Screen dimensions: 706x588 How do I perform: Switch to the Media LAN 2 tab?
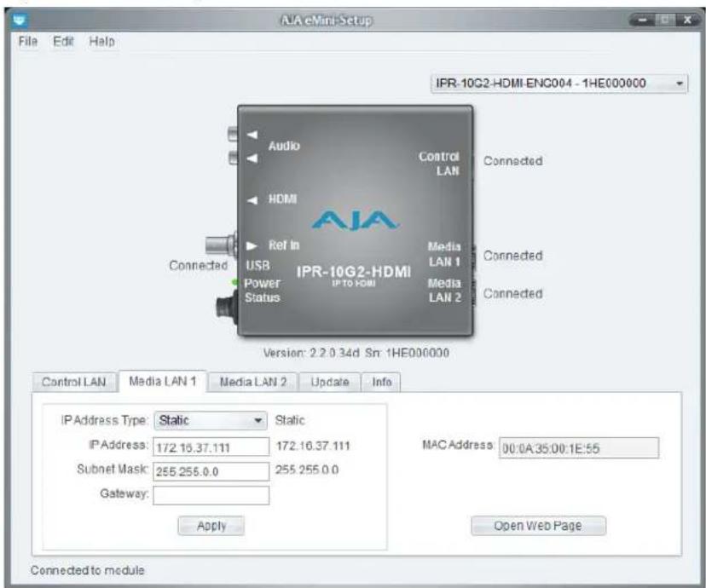[x=253, y=382]
